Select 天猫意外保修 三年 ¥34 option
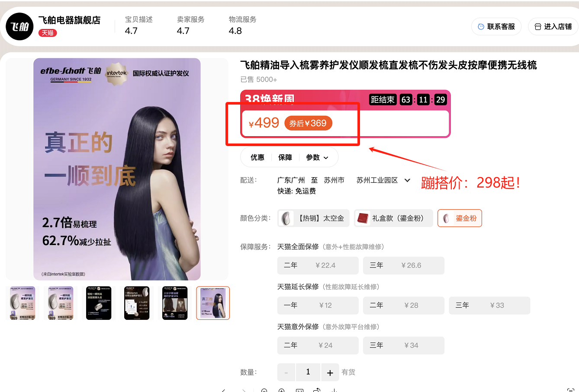579x392 pixels. [x=403, y=345]
